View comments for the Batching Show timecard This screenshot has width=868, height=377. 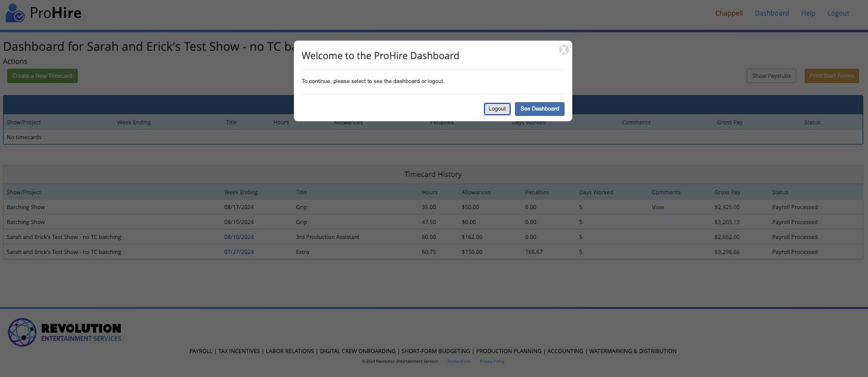click(x=657, y=207)
